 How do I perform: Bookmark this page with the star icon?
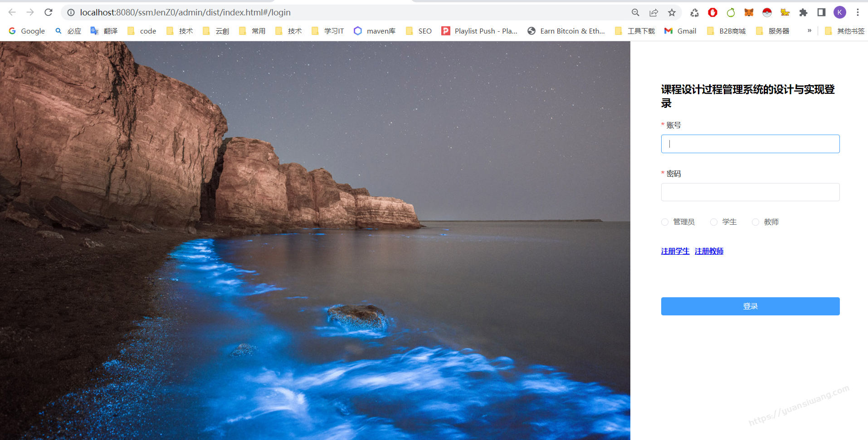pyautogui.click(x=672, y=13)
